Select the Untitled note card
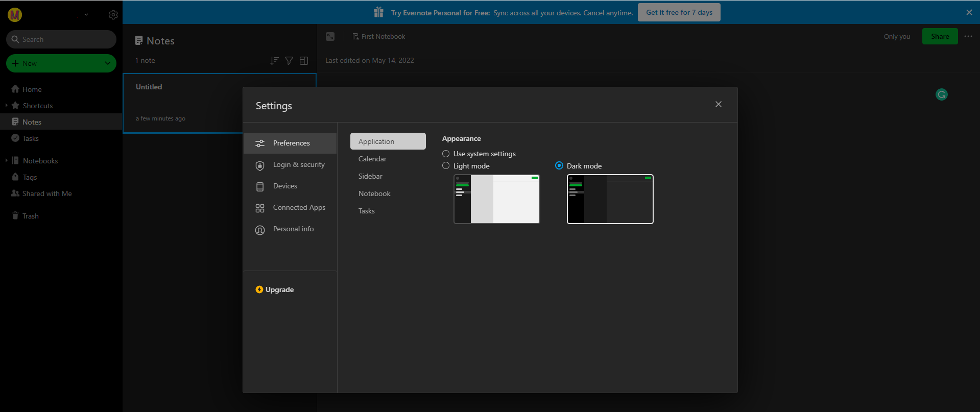Screen dimensions: 980x412 click(x=220, y=103)
